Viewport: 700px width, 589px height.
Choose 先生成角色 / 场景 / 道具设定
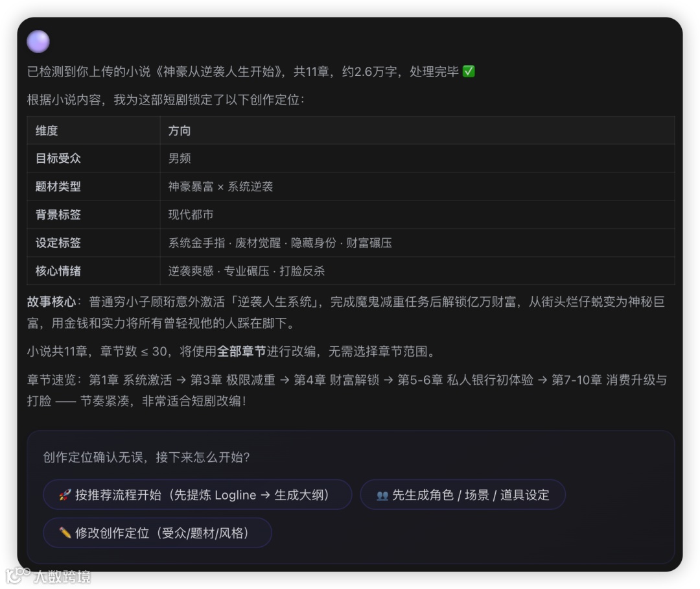coord(463,495)
